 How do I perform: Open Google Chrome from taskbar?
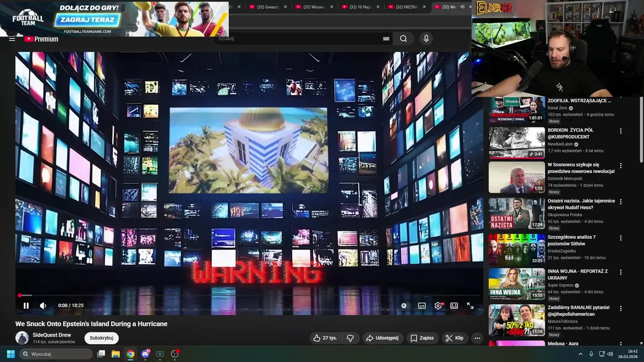tap(130, 354)
